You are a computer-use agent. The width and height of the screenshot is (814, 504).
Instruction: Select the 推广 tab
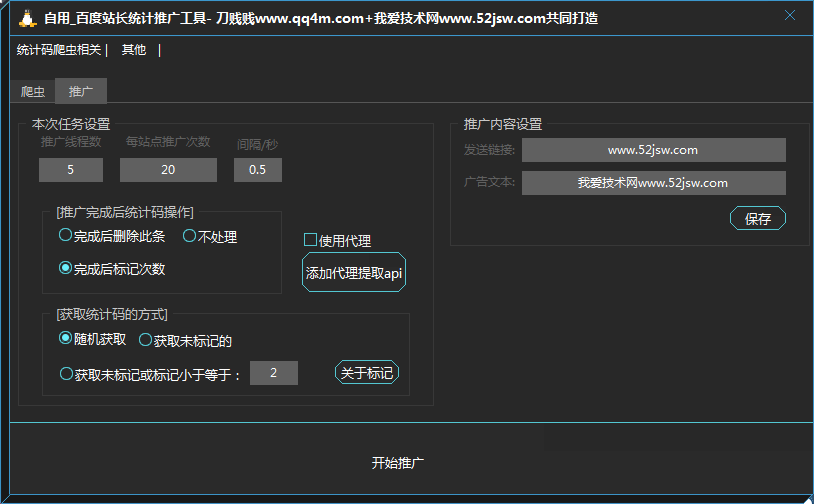coord(81,91)
